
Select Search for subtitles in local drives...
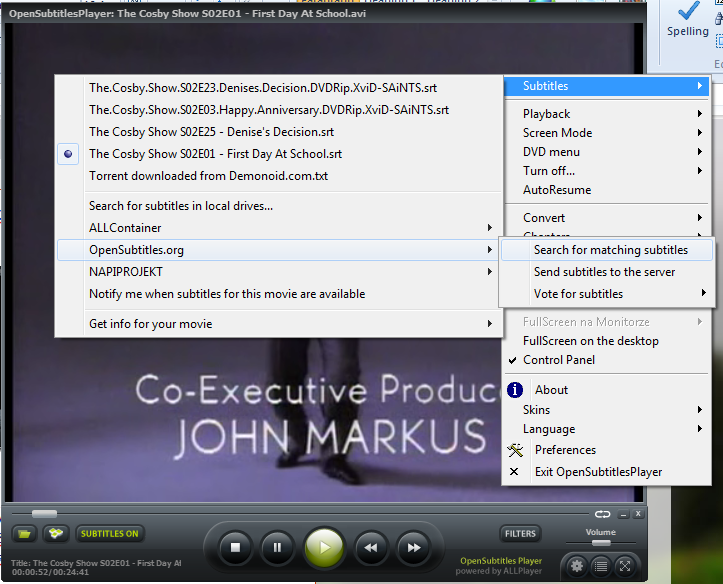pos(279,206)
